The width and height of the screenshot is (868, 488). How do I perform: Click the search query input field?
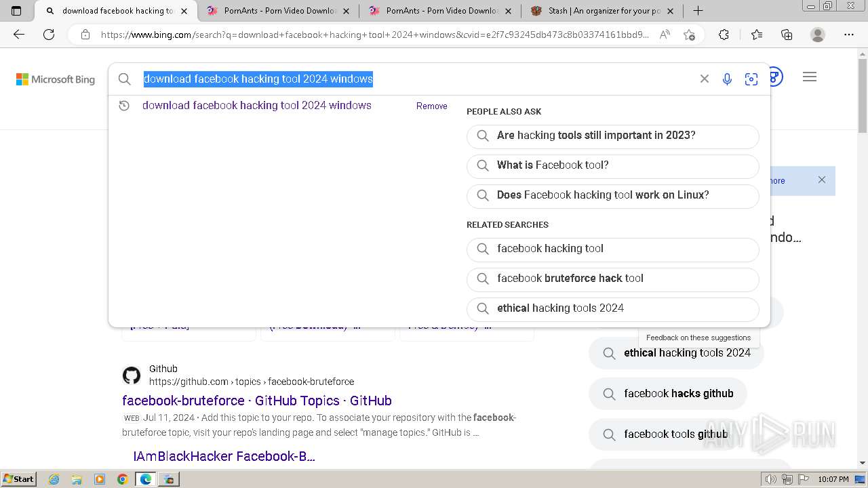(414, 79)
